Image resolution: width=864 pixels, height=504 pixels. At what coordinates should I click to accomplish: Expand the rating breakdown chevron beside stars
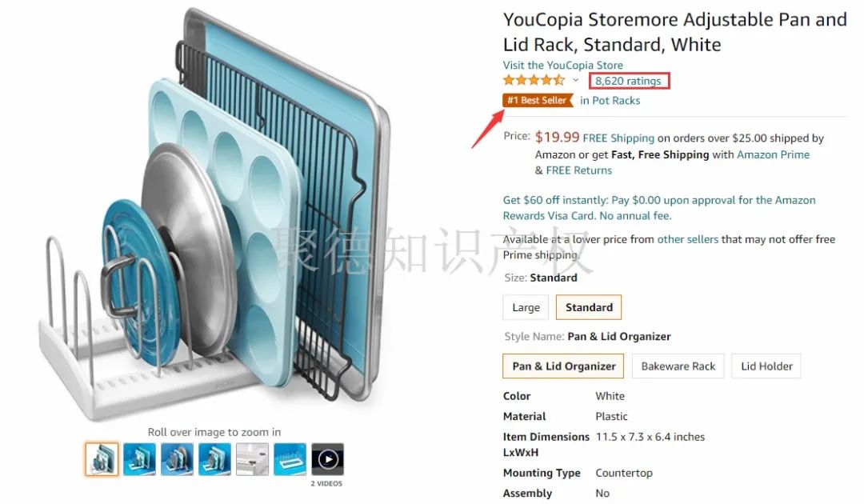[x=576, y=81]
